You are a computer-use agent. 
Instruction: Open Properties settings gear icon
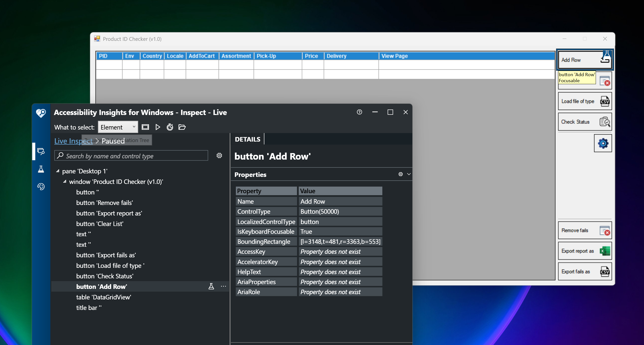[x=401, y=174]
